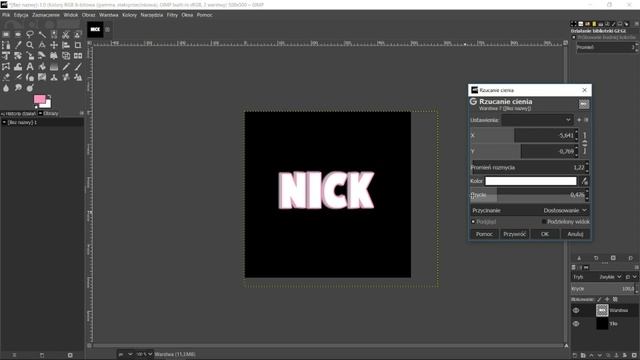Click the Pomoc button in dialog
The width and height of the screenshot is (640, 360).
tap(484, 234)
